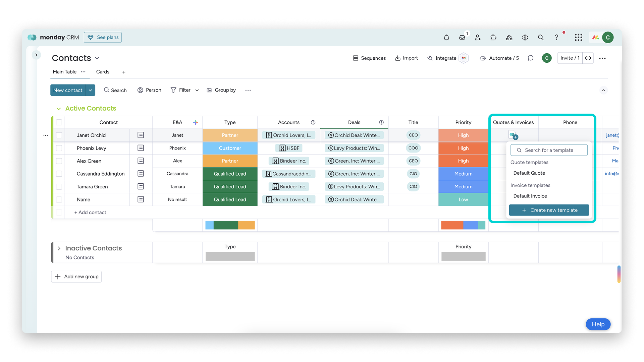The image size is (644, 362).
Task: Switch to the Main Table tab
Action: [x=65, y=72]
